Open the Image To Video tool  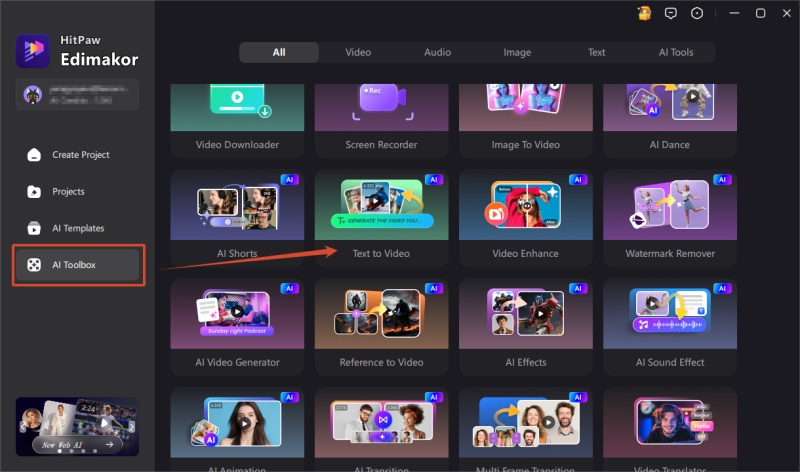526,121
